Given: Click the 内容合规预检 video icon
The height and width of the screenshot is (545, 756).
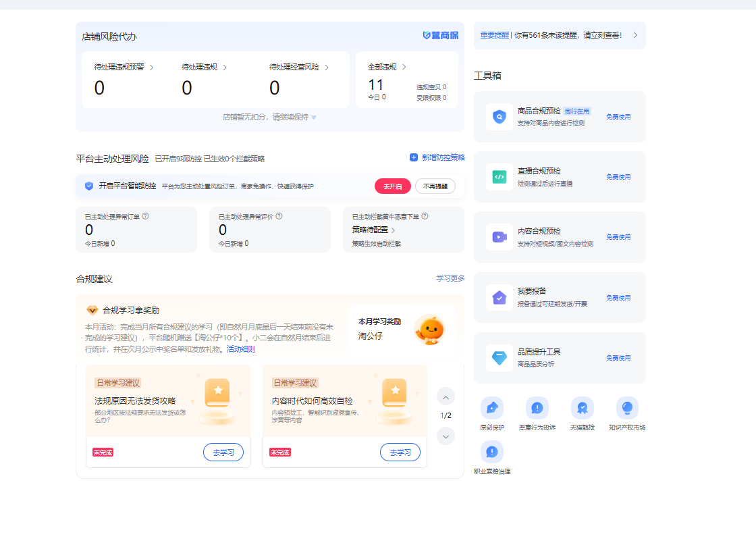Looking at the screenshot, I should click(x=500, y=237).
